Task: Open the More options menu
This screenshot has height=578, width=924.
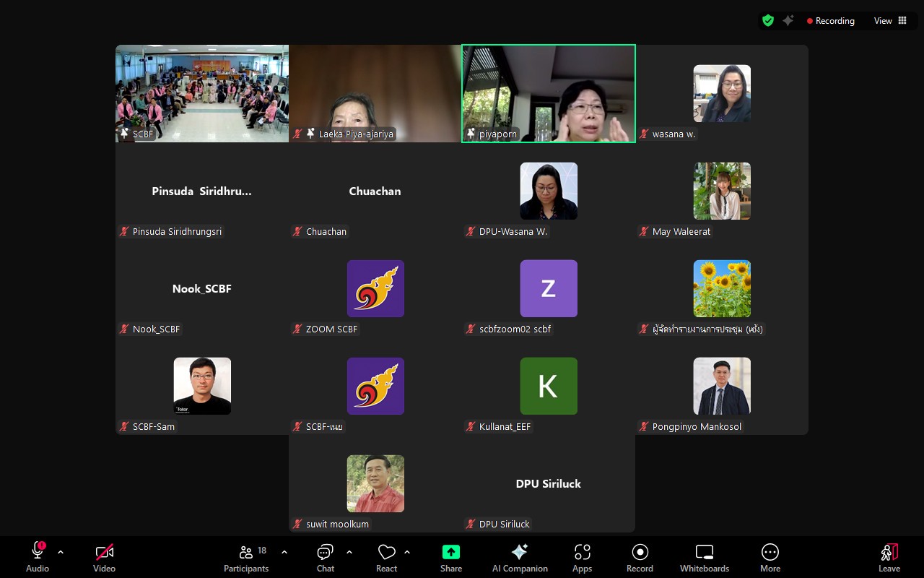Action: coord(770,557)
